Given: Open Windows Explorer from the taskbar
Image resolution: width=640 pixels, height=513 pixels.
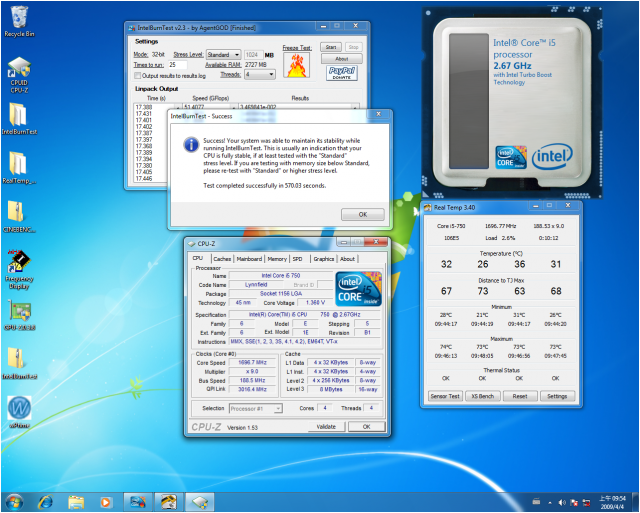Looking at the screenshot, I should pyautogui.click(x=76, y=502).
